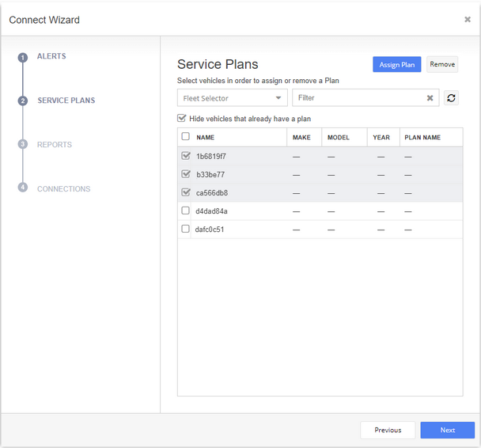The width and height of the screenshot is (481, 448).
Task: Check vehicle dafc0c51
Action: [185, 229]
